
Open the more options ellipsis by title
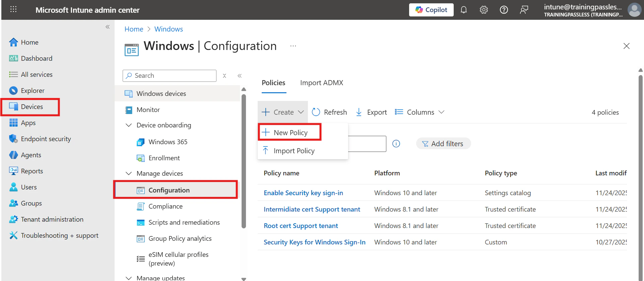point(293,46)
